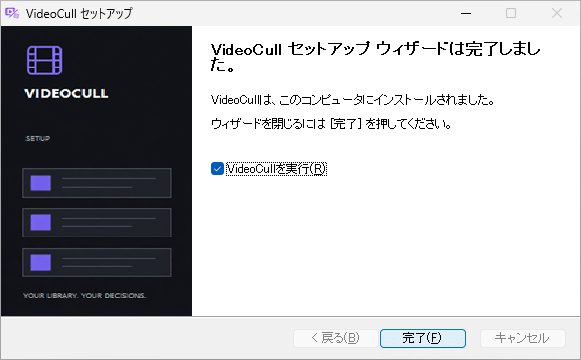
Task: Click the VideoCullを実行(R) label text
Action: [276, 169]
